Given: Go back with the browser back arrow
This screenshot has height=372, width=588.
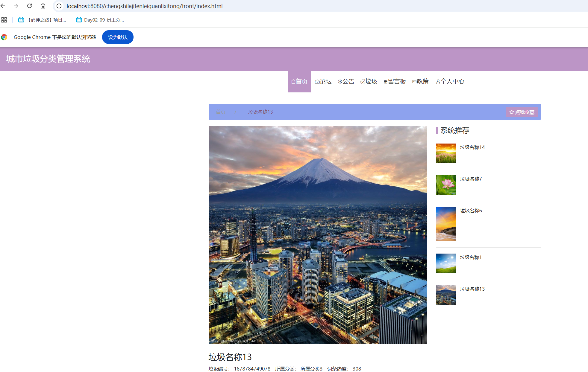Looking at the screenshot, I should tap(3, 6).
